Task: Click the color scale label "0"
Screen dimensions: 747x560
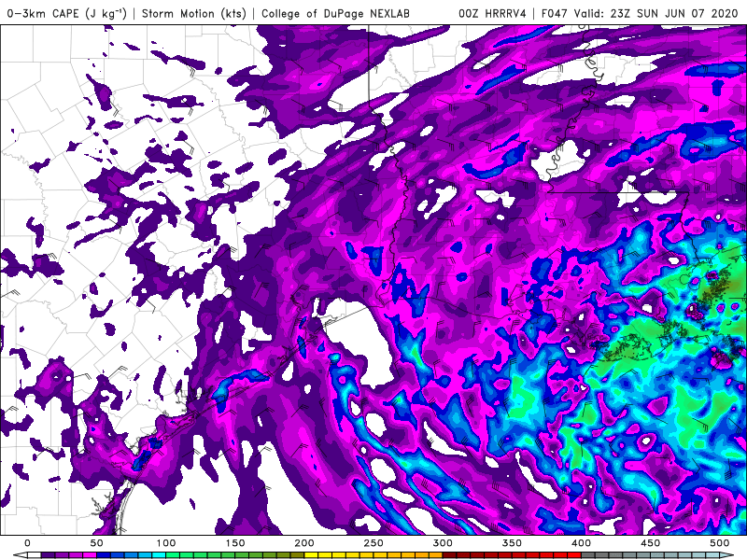Action: [27, 543]
